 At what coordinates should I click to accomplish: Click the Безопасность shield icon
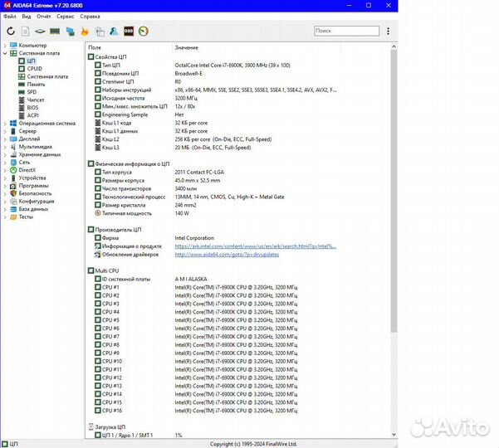13,193
